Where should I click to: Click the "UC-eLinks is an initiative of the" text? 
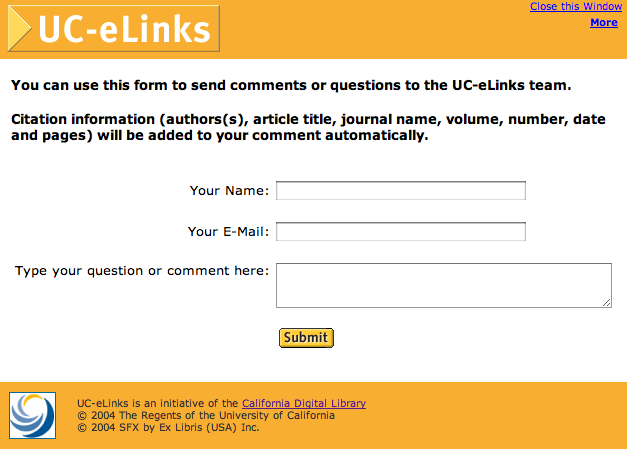tap(158, 403)
